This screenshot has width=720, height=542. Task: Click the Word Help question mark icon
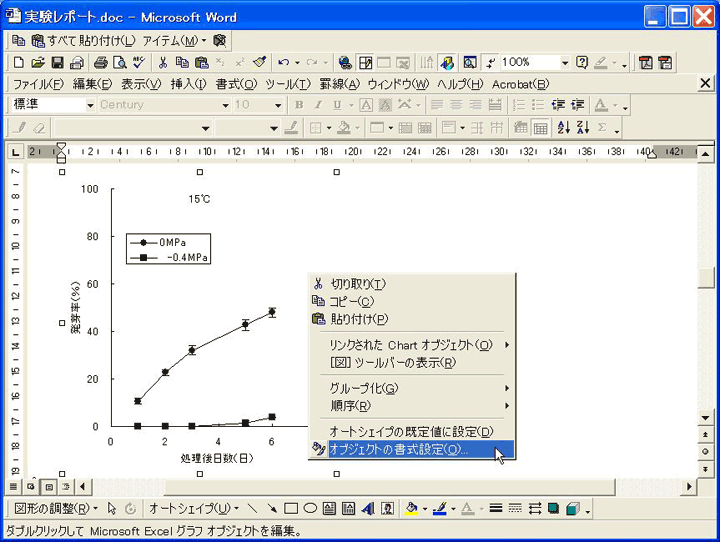[x=582, y=63]
